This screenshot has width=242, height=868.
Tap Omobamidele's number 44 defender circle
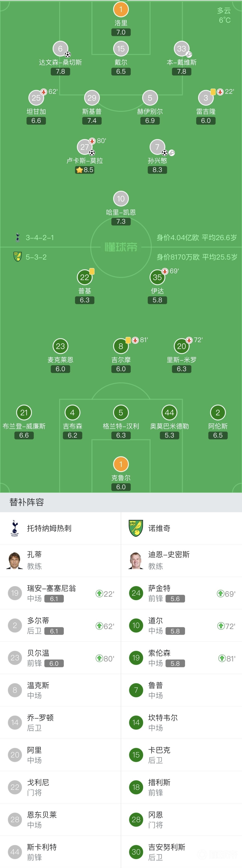169,412
